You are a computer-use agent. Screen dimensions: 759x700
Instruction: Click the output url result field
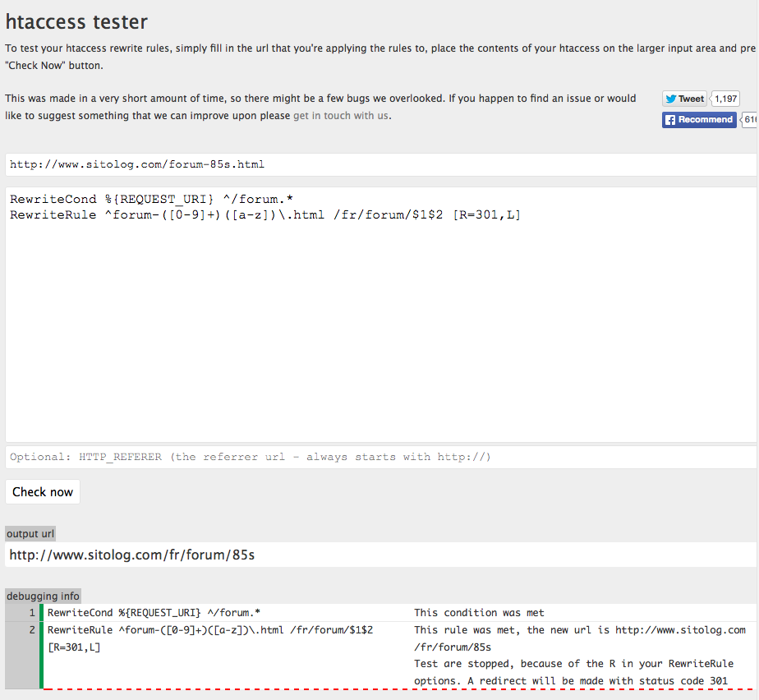tap(380, 555)
